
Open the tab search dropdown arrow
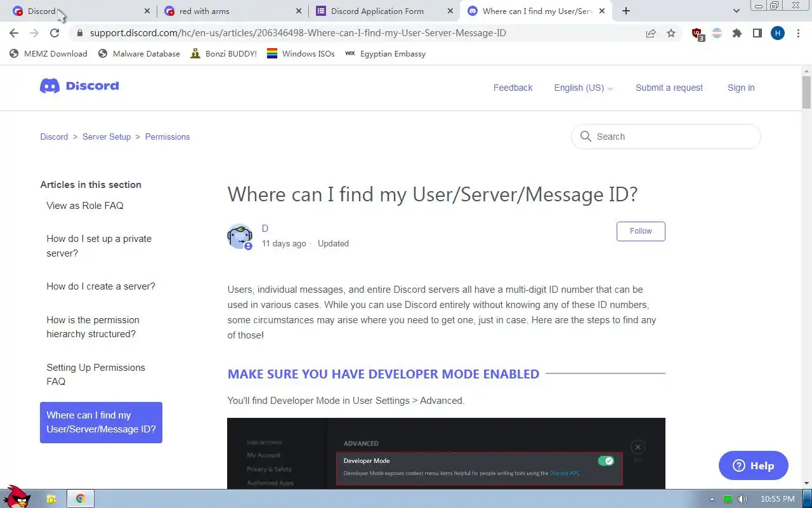click(x=737, y=11)
